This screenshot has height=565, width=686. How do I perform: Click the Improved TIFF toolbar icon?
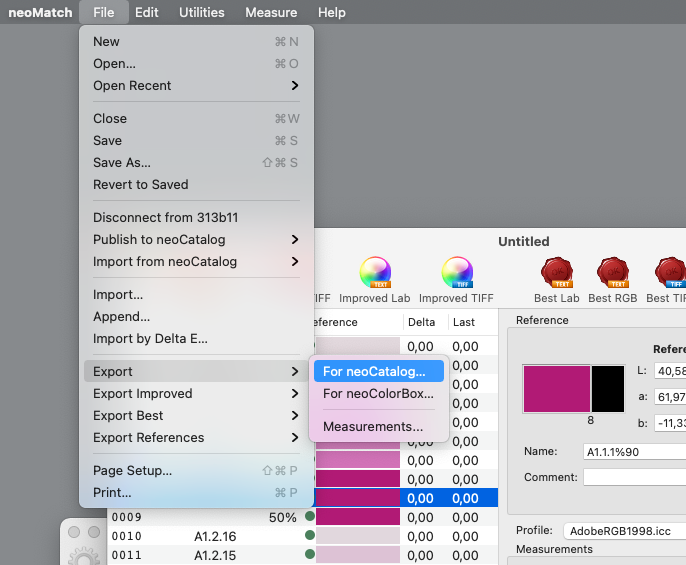[x=457, y=272]
